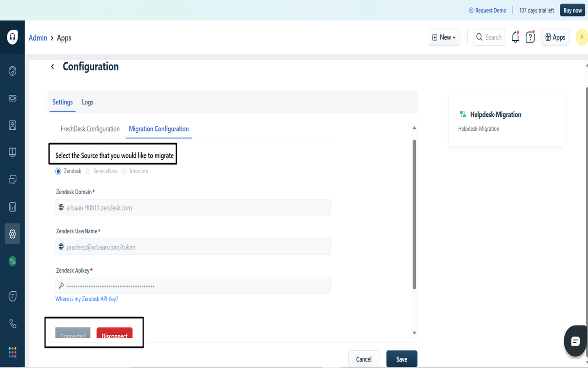Open the notifications bell icon

click(515, 37)
